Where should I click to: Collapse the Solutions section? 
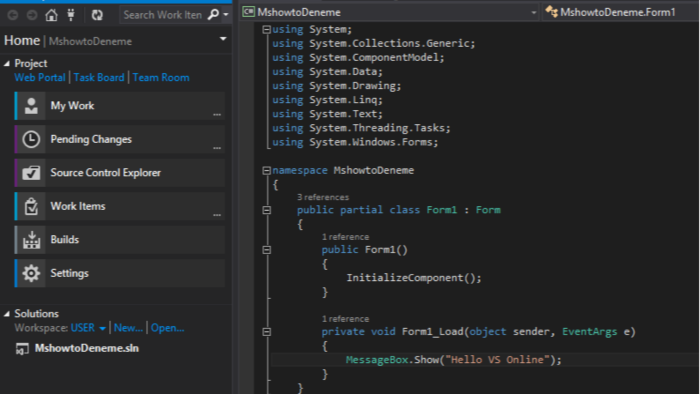7,314
